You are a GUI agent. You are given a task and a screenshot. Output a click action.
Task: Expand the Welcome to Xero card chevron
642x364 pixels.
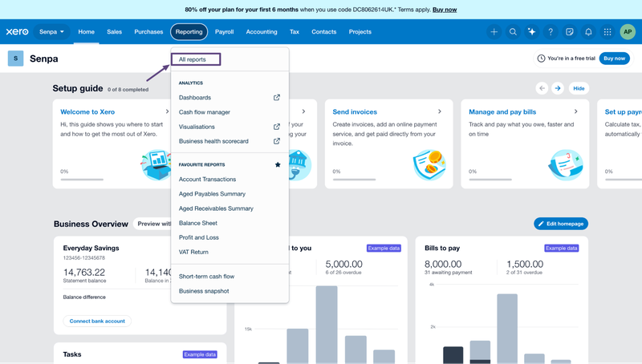pos(167,111)
